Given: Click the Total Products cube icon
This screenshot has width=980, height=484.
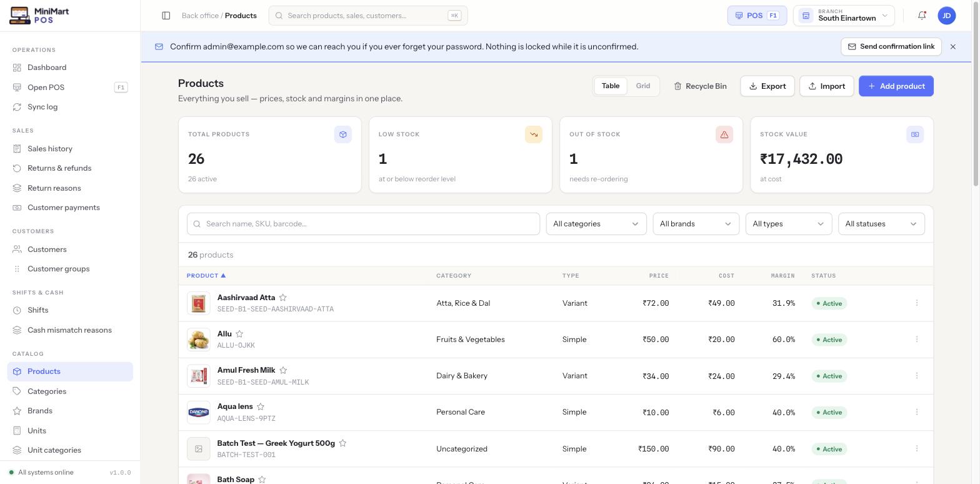Looking at the screenshot, I should coord(343,134).
